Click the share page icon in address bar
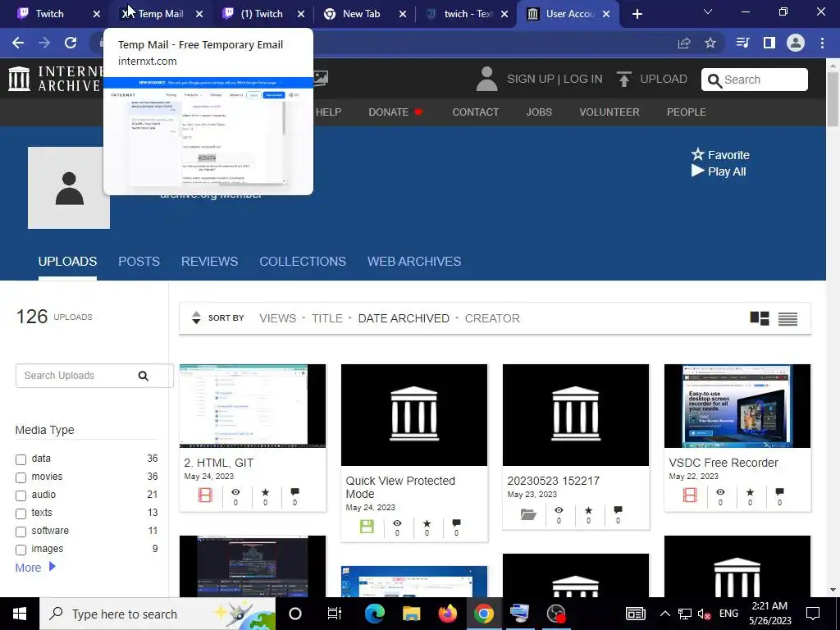840x630 pixels. pos(684,43)
